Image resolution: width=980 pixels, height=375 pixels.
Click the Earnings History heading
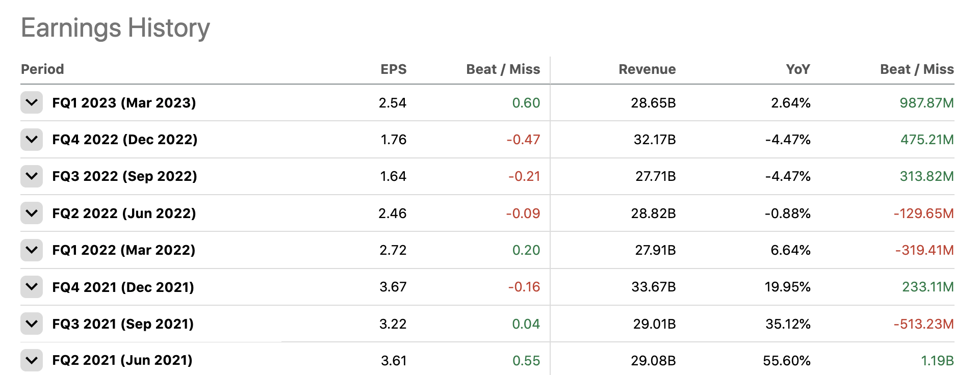115,28
